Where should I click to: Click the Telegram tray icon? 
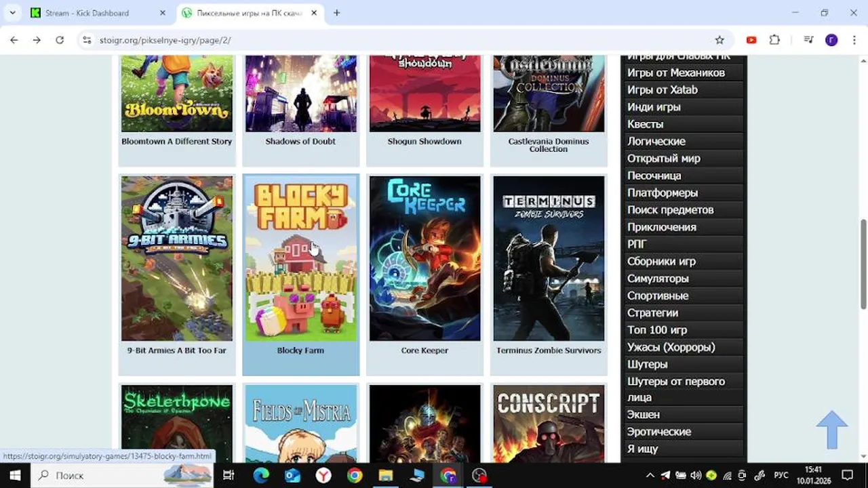click(665, 475)
